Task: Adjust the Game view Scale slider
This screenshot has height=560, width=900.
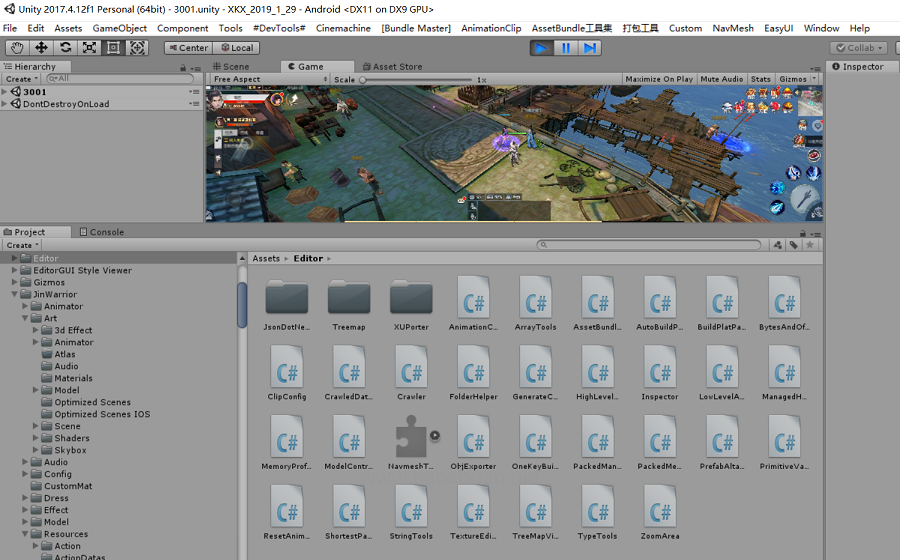Action: click(417, 80)
